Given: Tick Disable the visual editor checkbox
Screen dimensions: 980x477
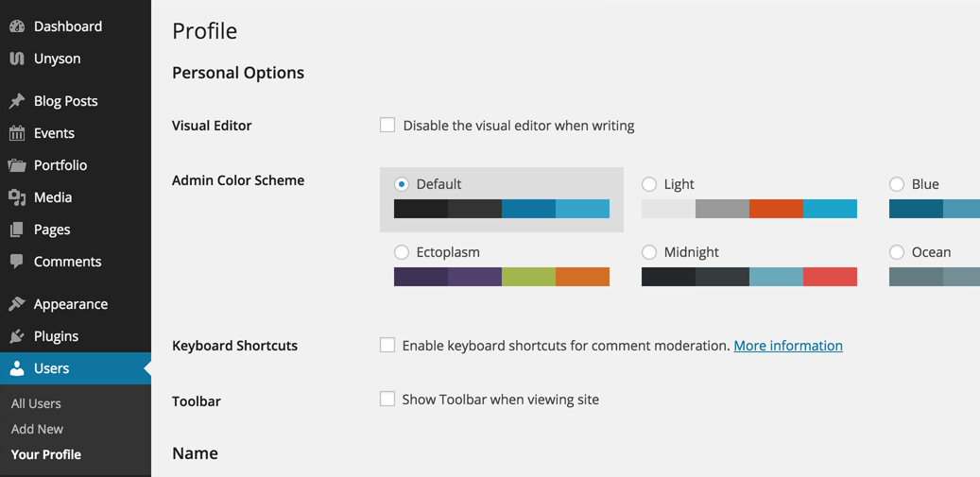Looking at the screenshot, I should (387, 125).
